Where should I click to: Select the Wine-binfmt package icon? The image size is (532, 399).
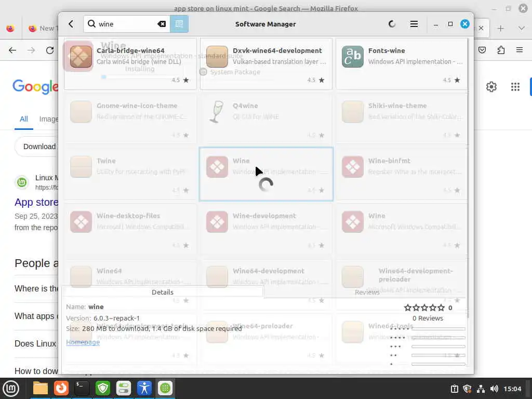(353, 167)
